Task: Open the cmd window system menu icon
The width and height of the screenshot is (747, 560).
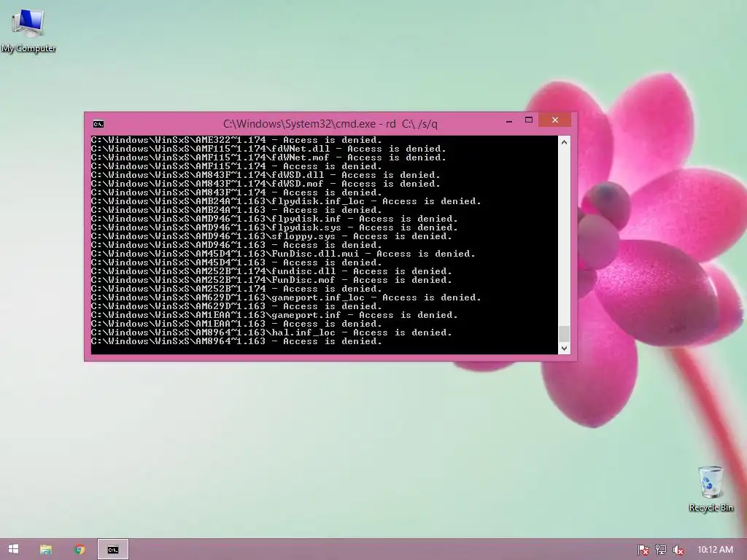Action: pyautogui.click(x=98, y=124)
